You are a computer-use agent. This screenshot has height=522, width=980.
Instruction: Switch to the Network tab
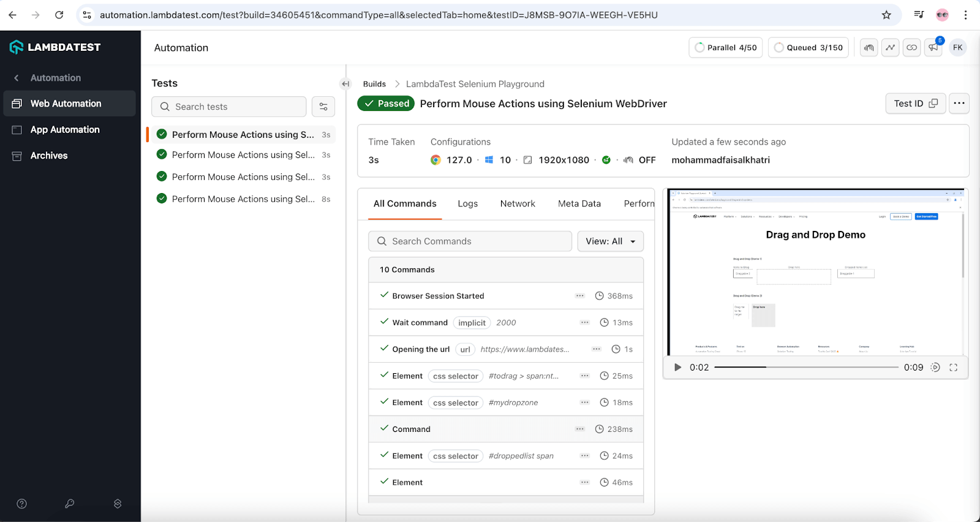pos(518,204)
